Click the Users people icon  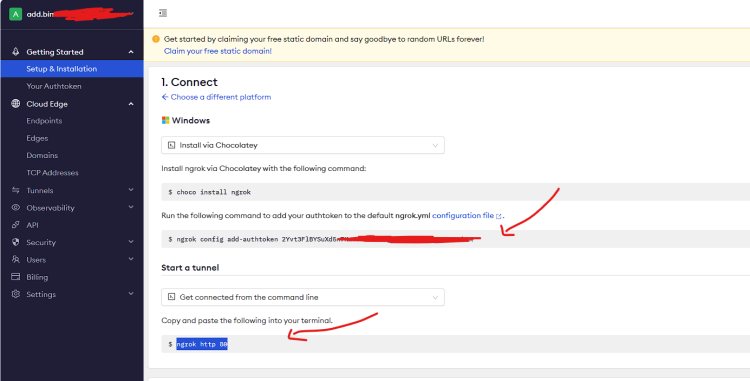[x=16, y=260]
